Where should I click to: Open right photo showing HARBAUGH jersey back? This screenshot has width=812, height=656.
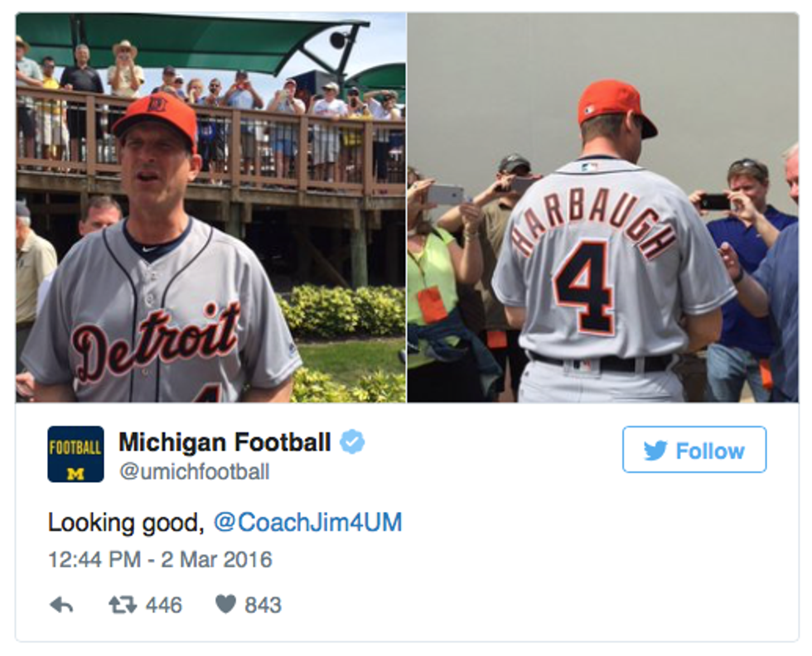[x=602, y=207]
